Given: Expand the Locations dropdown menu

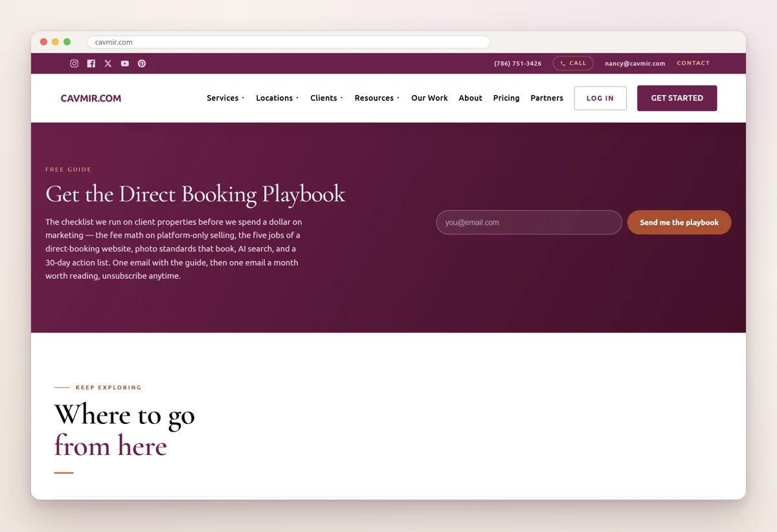Looking at the screenshot, I should (277, 98).
